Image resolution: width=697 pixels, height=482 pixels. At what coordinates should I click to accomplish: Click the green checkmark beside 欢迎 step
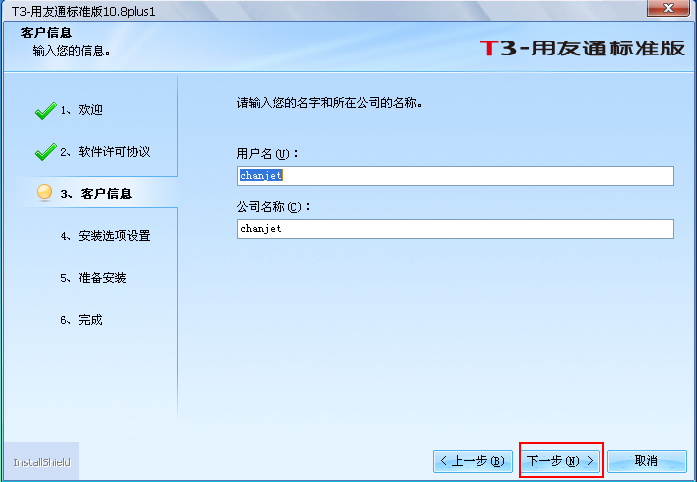45,111
